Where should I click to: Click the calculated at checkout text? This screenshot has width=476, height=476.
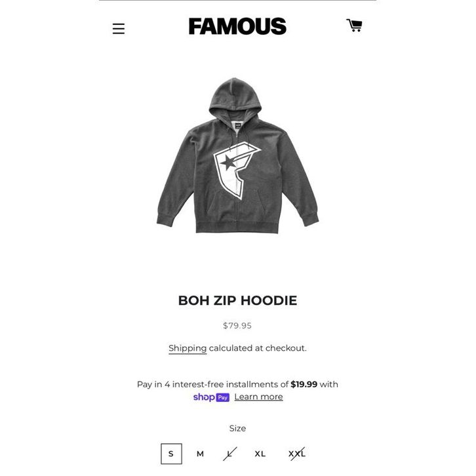[258, 348]
